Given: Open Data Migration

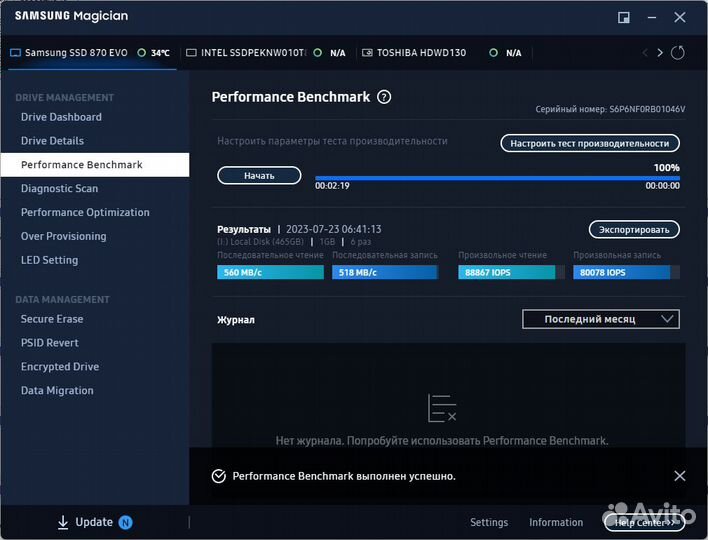Looking at the screenshot, I should (57, 391).
